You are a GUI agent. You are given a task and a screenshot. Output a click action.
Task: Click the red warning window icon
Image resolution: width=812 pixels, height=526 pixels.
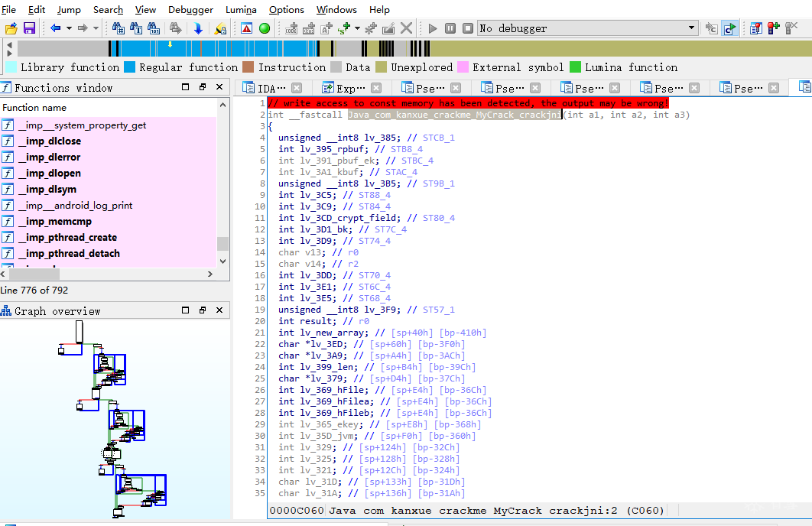coord(246,28)
